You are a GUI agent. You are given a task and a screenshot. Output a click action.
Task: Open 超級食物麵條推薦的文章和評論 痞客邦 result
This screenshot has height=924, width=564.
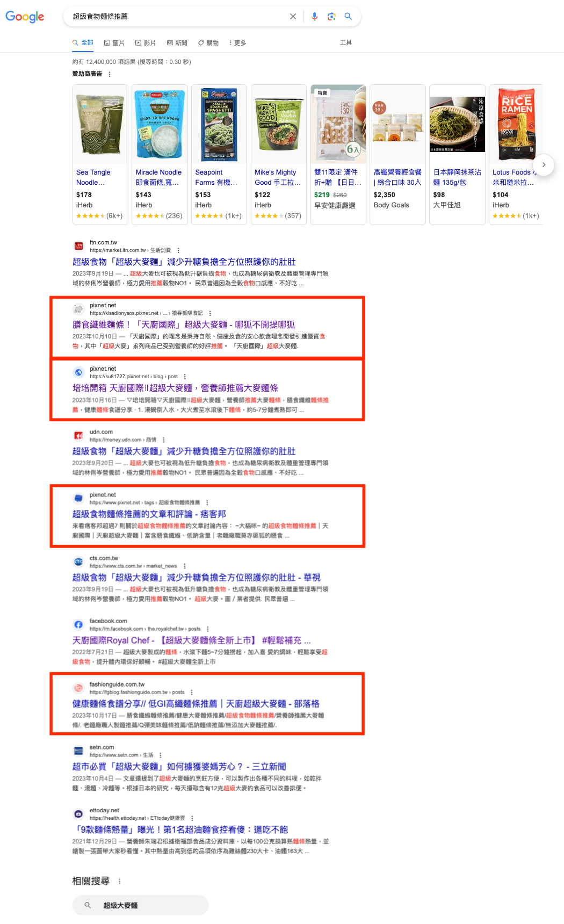[x=149, y=514]
